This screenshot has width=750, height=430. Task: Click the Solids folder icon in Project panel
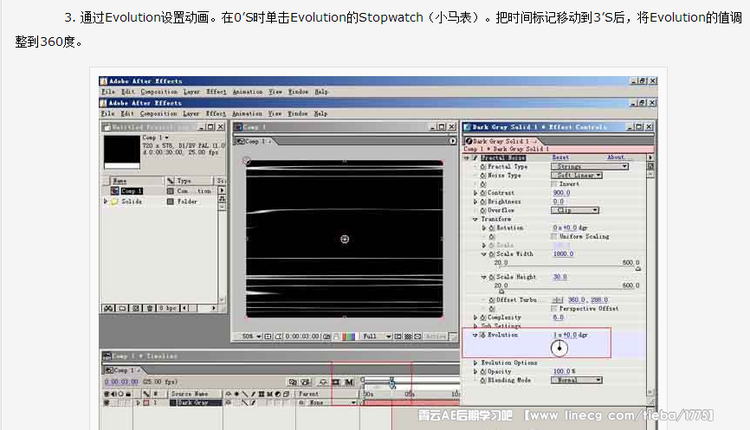tap(115, 202)
